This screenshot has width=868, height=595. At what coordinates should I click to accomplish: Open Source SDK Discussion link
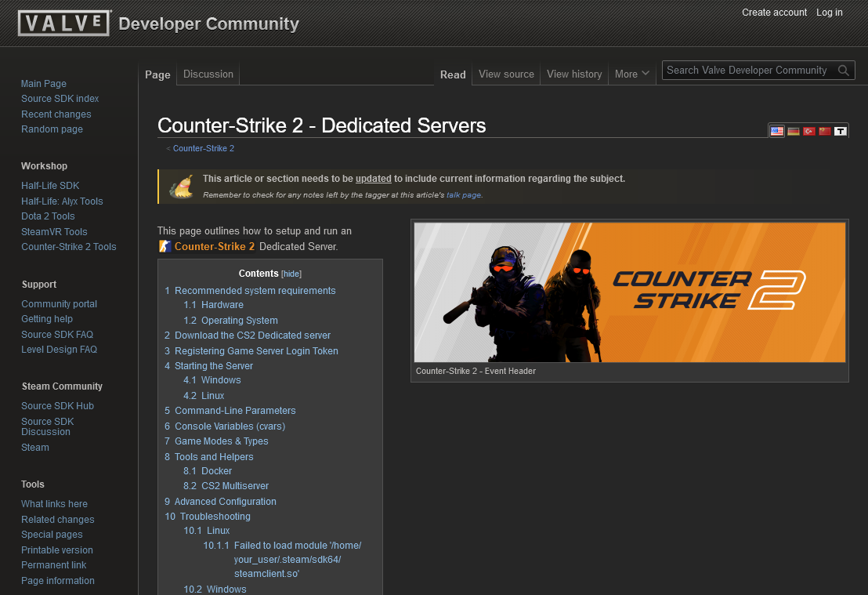tap(47, 426)
